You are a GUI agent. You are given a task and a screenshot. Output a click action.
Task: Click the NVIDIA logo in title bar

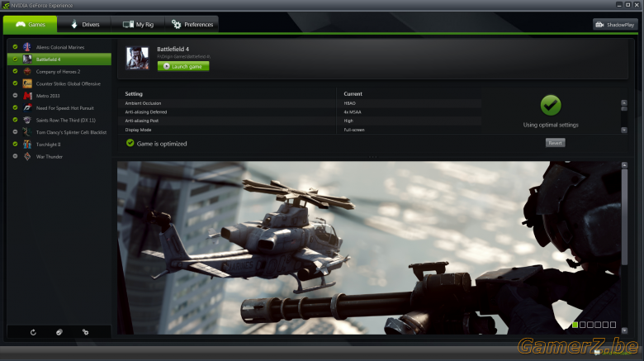pos(5,5)
